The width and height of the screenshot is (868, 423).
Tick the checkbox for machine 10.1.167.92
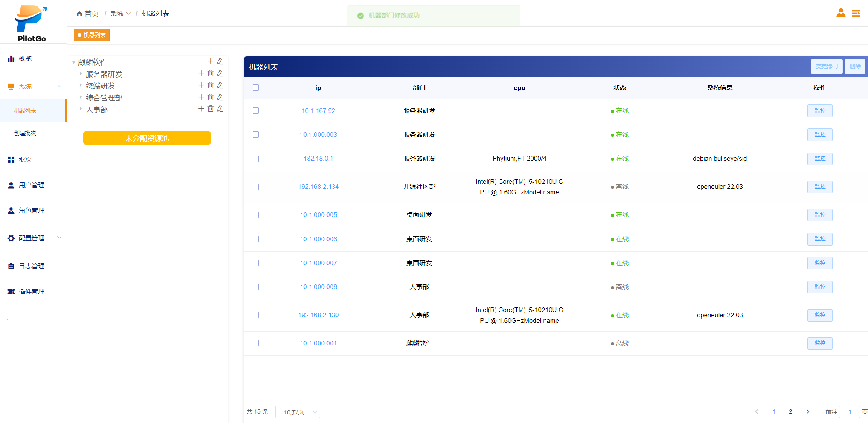coord(256,111)
